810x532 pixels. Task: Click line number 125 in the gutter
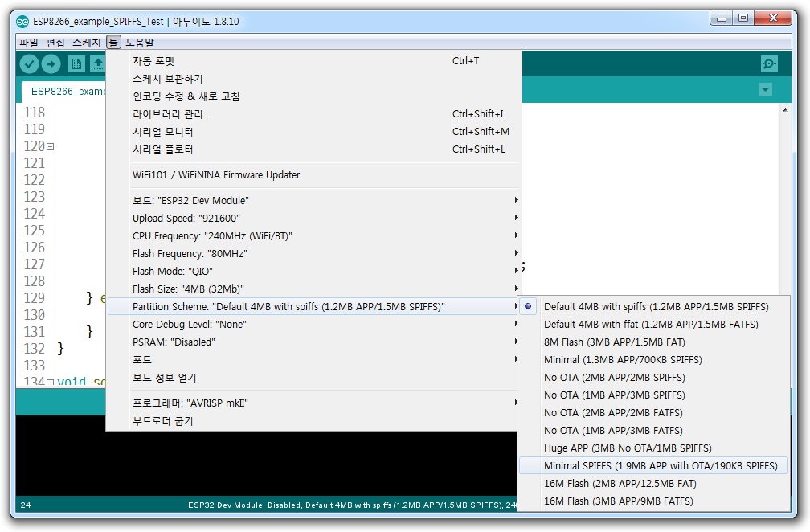[34, 231]
